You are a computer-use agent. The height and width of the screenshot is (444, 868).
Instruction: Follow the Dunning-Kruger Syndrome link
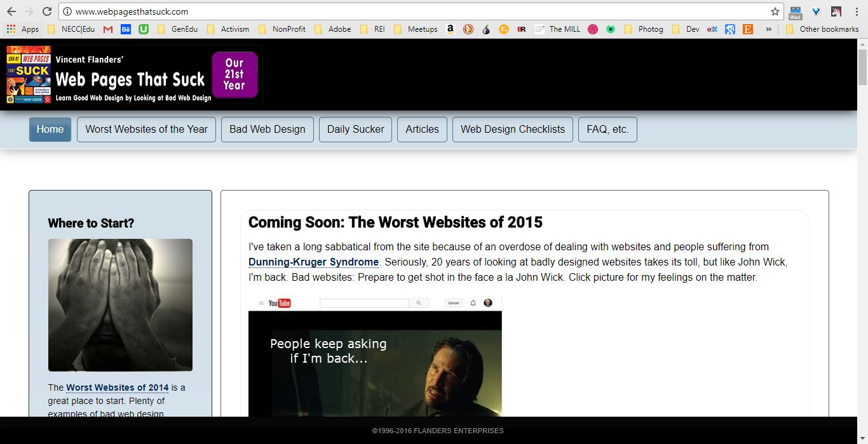(x=314, y=262)
